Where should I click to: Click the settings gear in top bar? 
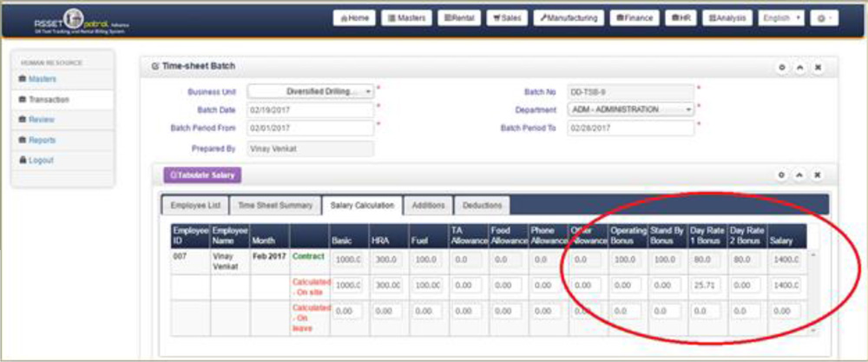pos(823,17)
